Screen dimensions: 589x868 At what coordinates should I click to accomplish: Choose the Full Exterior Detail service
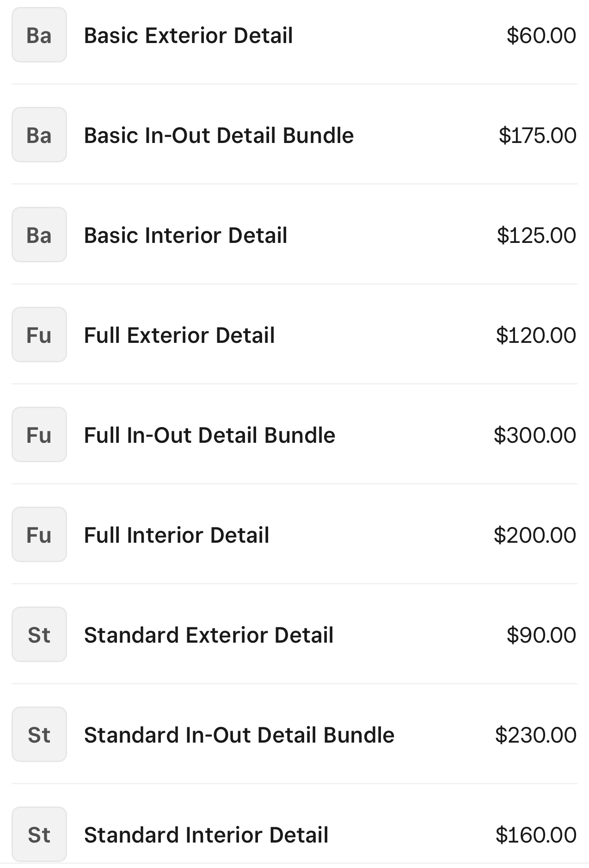(179, 335)
